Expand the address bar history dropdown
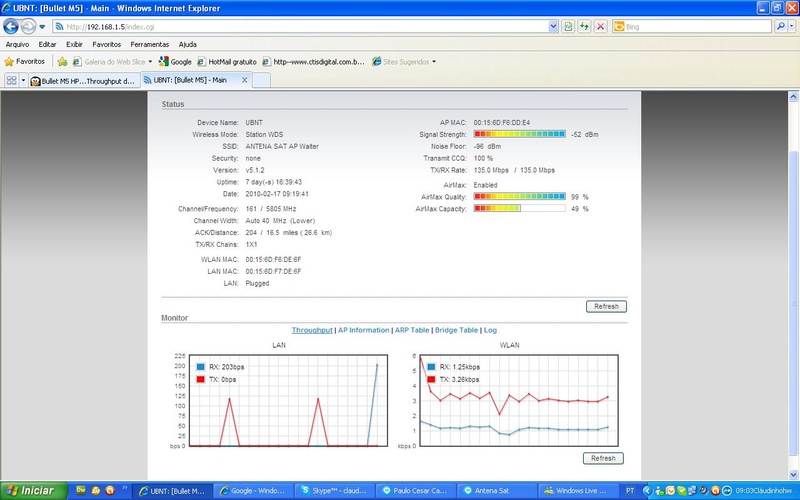 [554, 27]
